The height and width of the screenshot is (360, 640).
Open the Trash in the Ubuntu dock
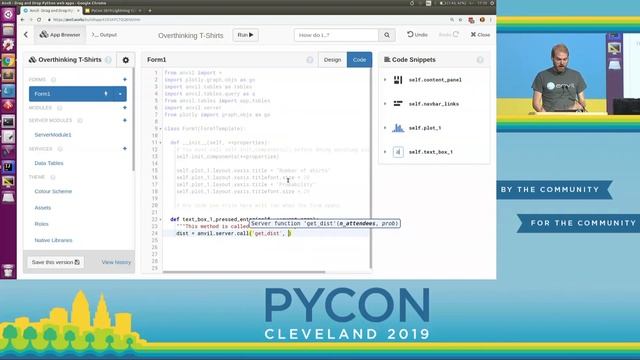click(x=8, y=270)
